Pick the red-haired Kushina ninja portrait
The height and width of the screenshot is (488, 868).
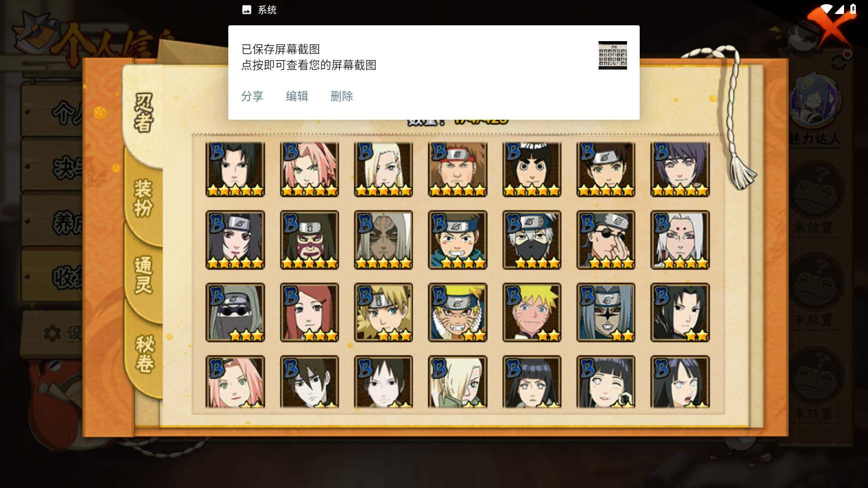pos(309,312)
